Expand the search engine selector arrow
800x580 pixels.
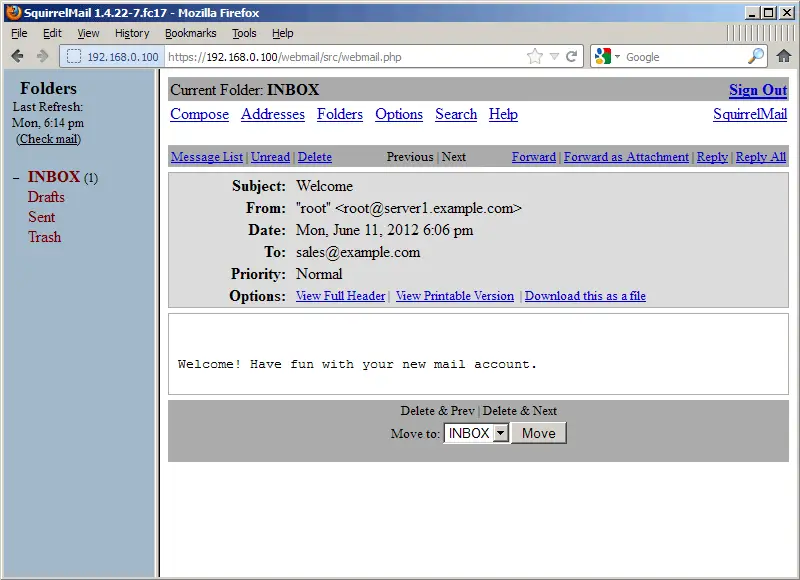click(x=617, y=57)
